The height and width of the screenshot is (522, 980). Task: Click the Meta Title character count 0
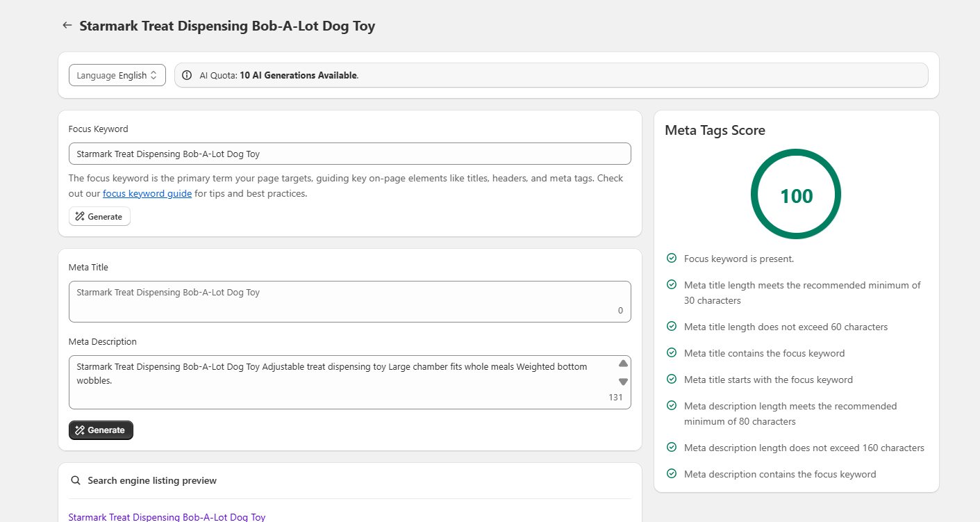pos(620,311)
